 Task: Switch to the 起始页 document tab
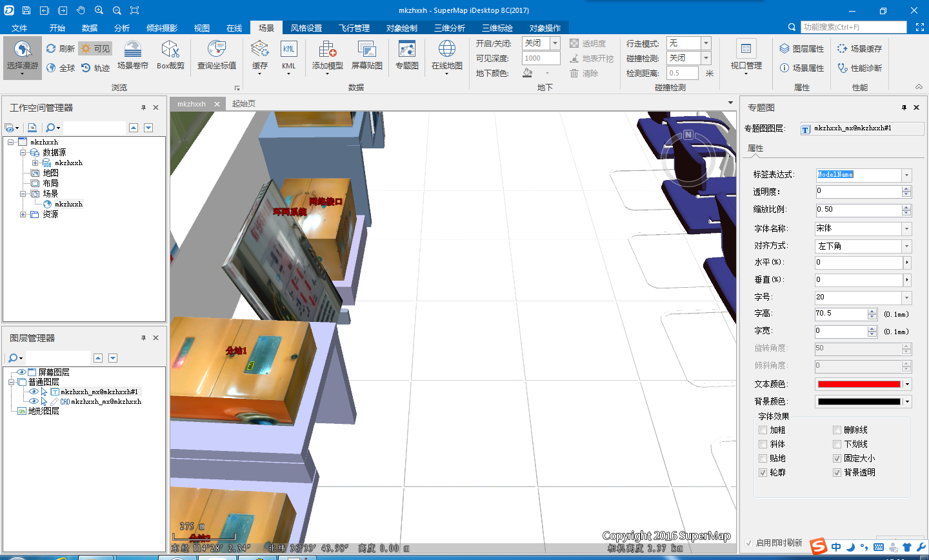pyautogui.click(x=244, y=103)
